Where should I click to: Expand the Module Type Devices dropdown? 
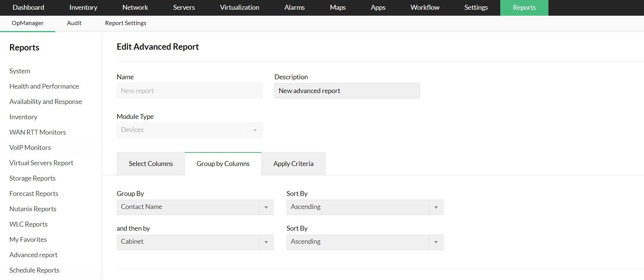click(x=189, y=130)
